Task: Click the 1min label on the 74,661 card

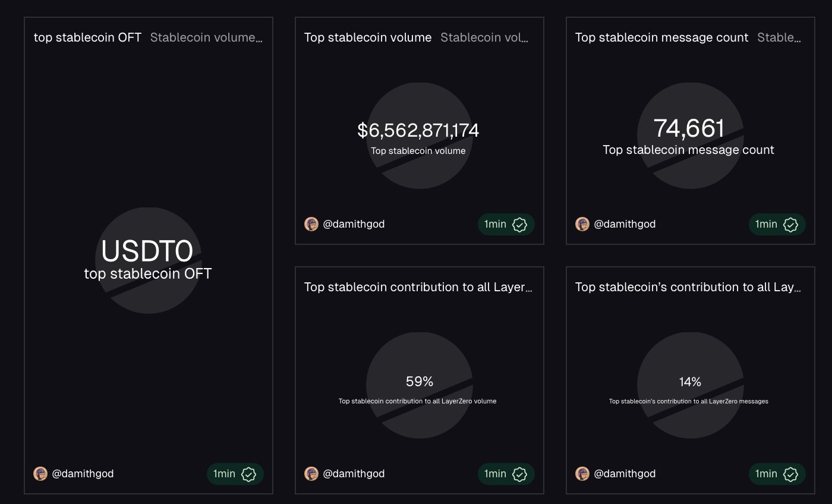Action: (766, 224)
